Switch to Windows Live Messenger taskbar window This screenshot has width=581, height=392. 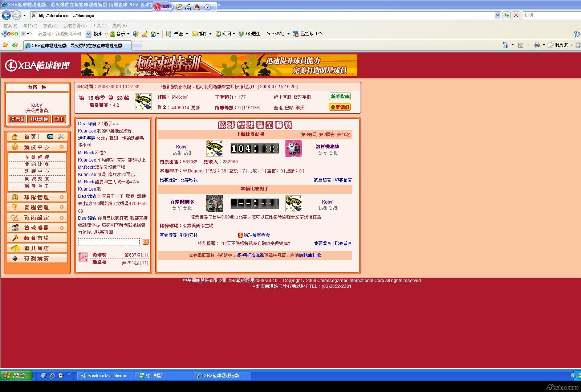click(106, 376)
